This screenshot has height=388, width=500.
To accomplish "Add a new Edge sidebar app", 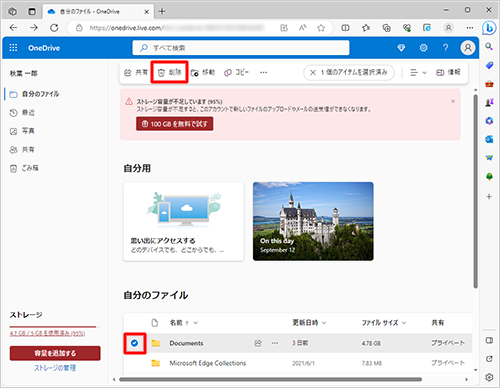I will [x=489, y=196].
